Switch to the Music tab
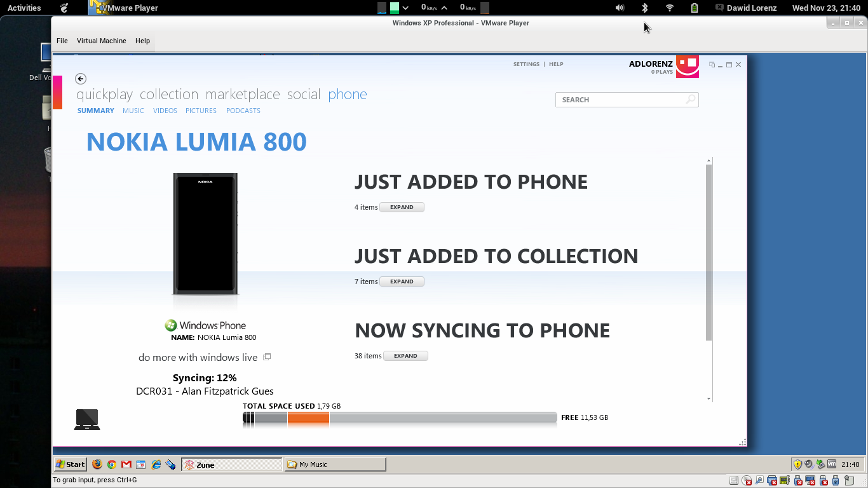 [133, 111]
